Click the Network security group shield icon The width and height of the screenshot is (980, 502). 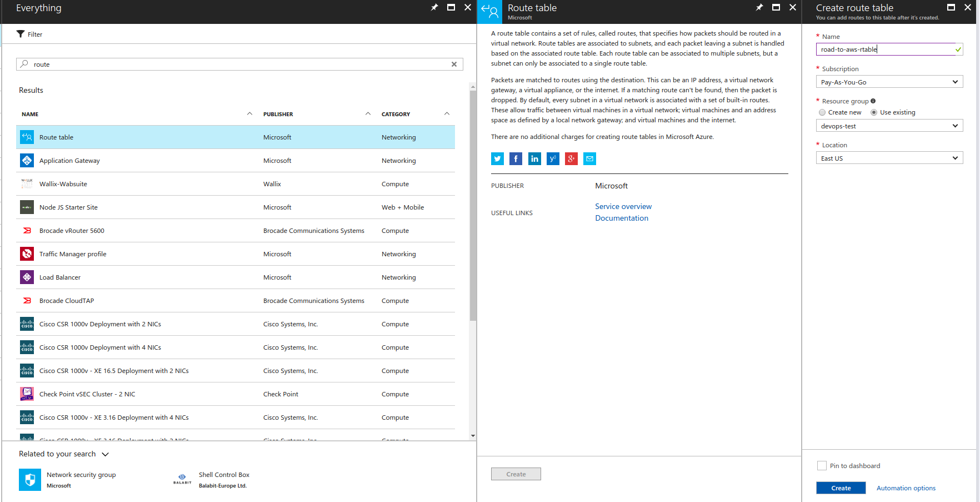[30, 480]
